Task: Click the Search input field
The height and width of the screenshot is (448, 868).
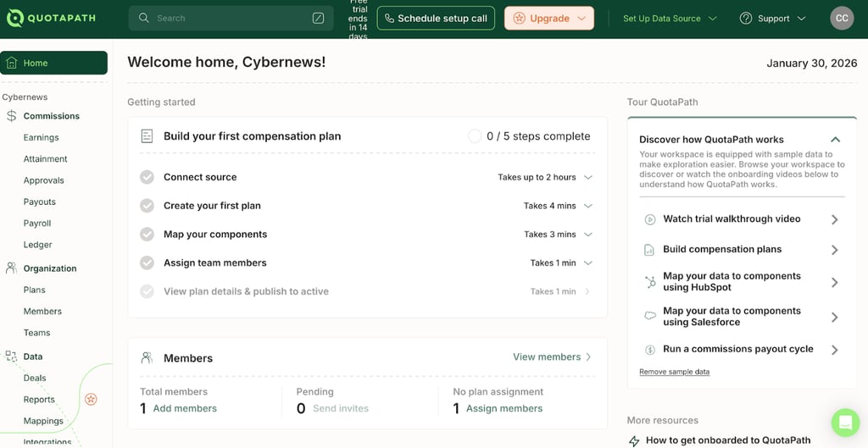Action: coord(231,19)
